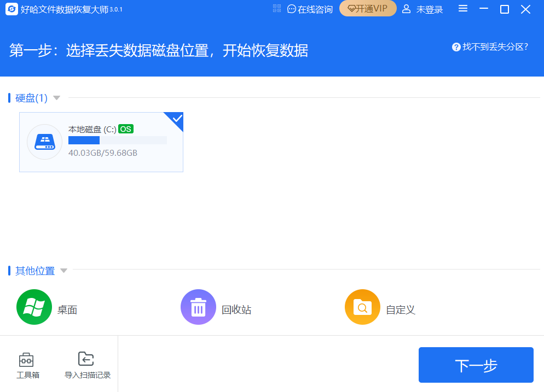This screenshot has width=544, height=392.
Task: Select the C: drive card
Action: coord(101,142)
